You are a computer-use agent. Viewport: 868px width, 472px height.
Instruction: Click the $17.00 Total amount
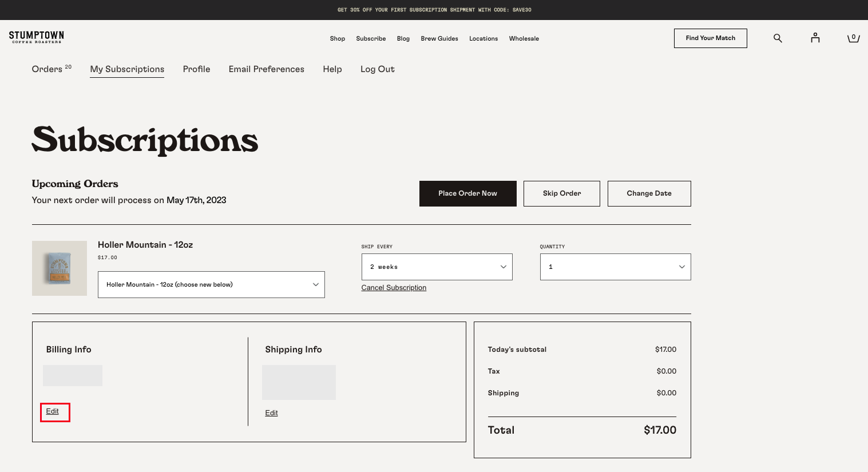[660, 430]
